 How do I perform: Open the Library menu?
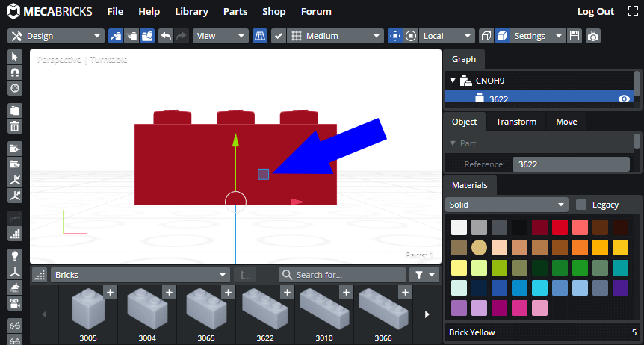(191, 12)
